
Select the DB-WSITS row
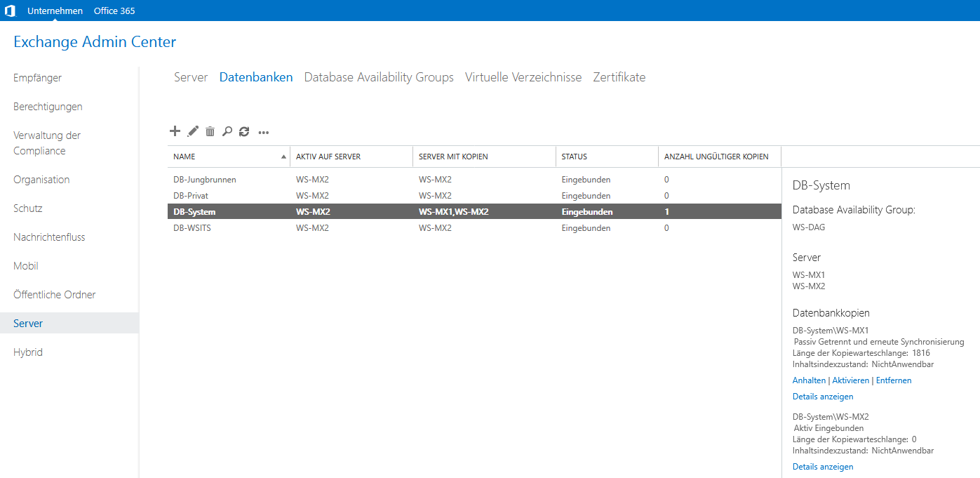(474, 228)
